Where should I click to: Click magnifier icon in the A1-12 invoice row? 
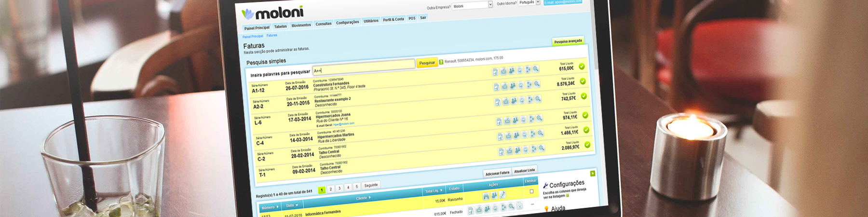click(536, 69)
